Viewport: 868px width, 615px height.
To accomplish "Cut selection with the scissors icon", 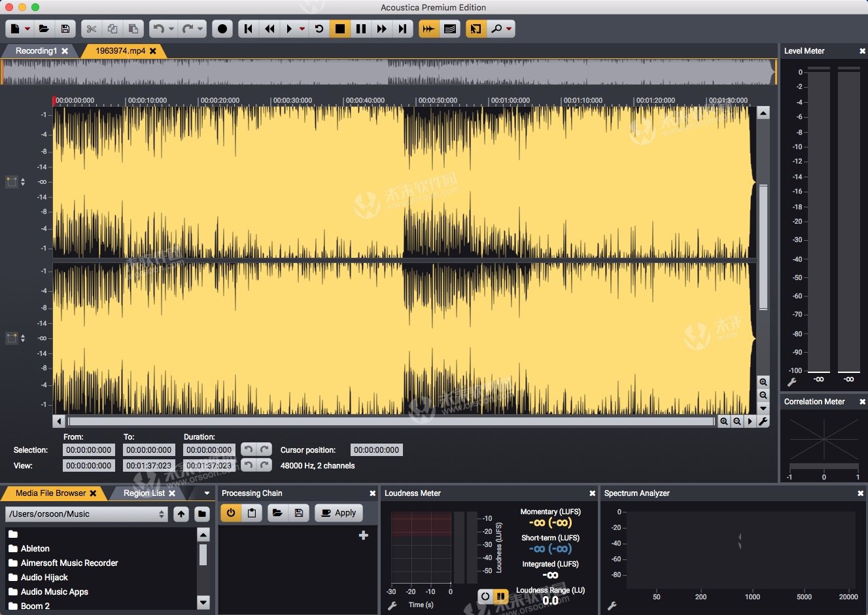I will (92, 29).
